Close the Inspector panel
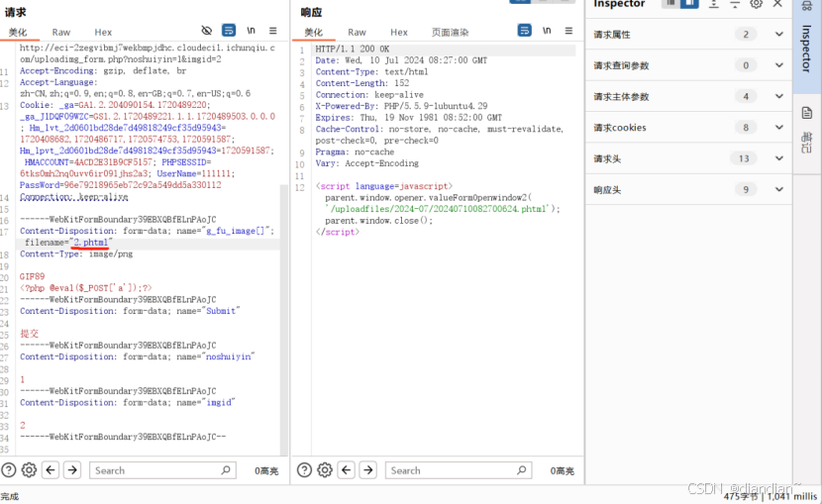Screen dimensions: 822x504 (777, 4)
